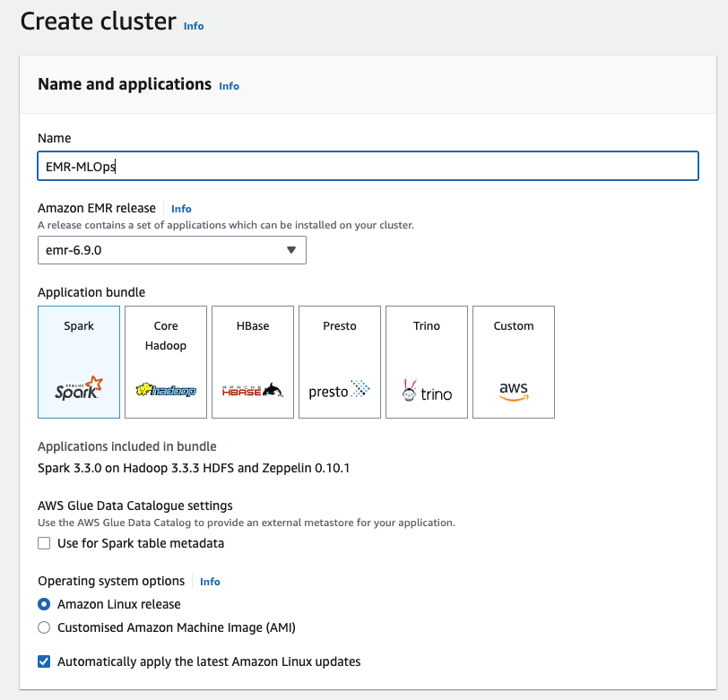This screenshot has width=728, height=700.
Task: Click the release description helper text
Action: coord(226,225)
